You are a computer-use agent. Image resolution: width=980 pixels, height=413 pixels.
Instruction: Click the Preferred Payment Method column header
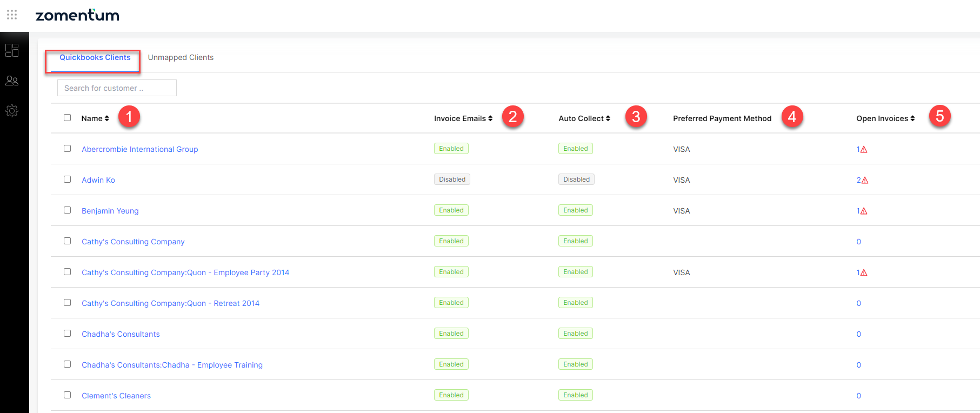point(722,118)
